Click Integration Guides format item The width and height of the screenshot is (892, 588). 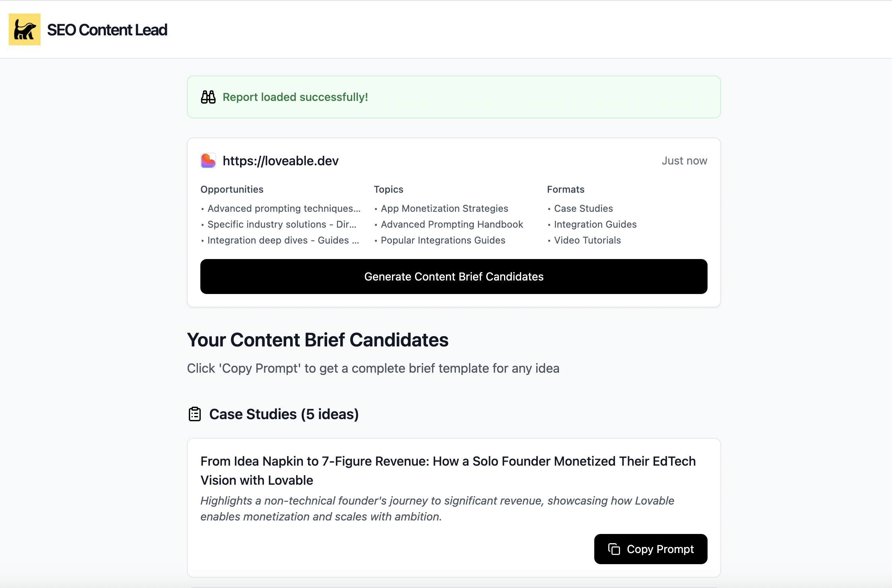click(595, 224)
